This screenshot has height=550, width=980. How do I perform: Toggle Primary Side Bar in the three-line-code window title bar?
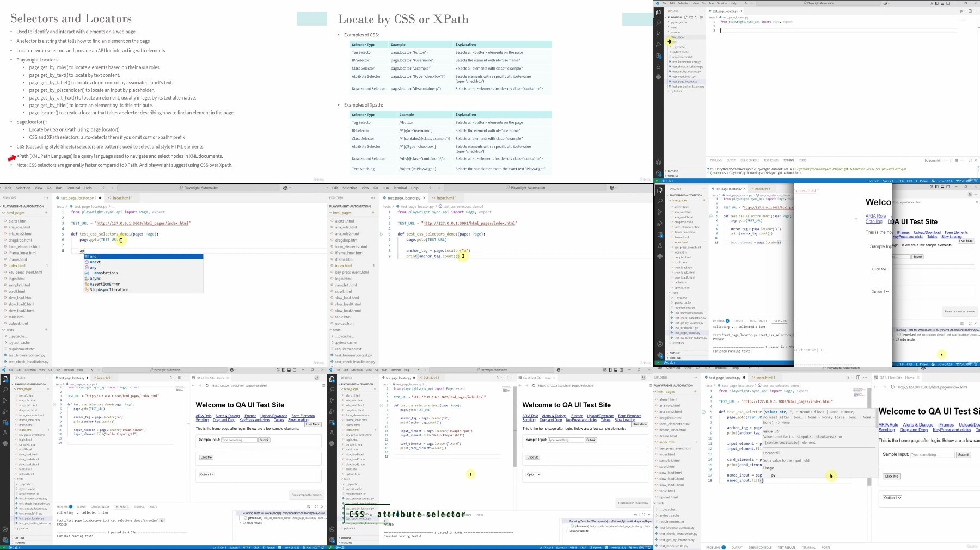pyautogui.click(x=936, y=3)
